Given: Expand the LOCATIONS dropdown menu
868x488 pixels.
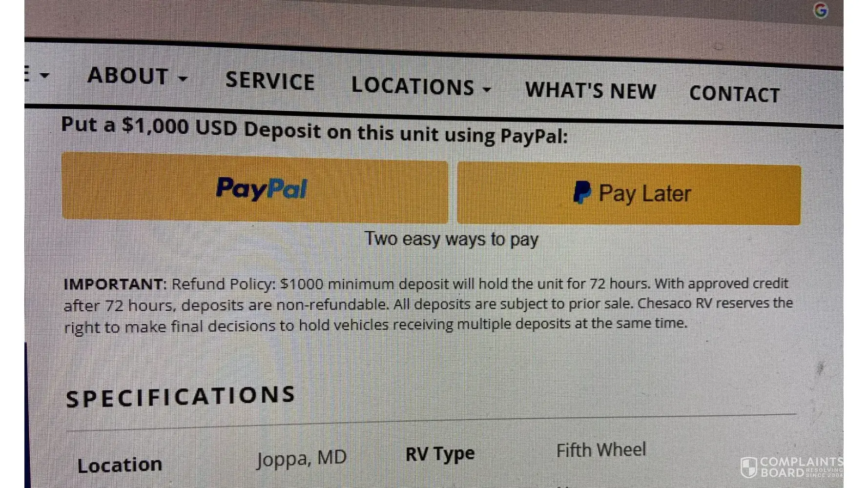Looking at the screenshot, I should tap(421, 86).
